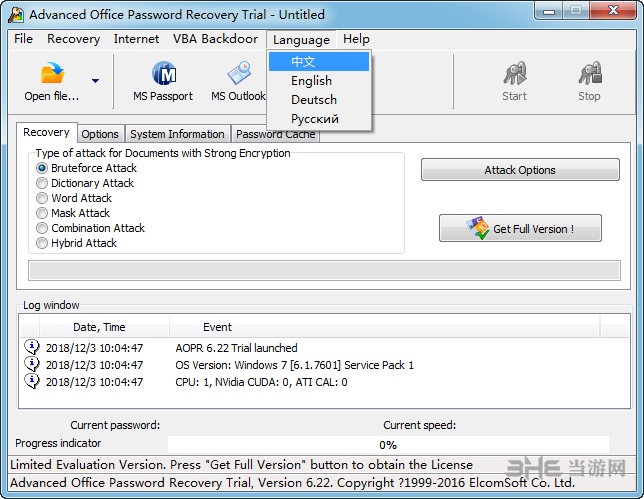Click the Get Full Version button
Screen dimensions: 644x499
pyautogui.click(x=520, y=228)
